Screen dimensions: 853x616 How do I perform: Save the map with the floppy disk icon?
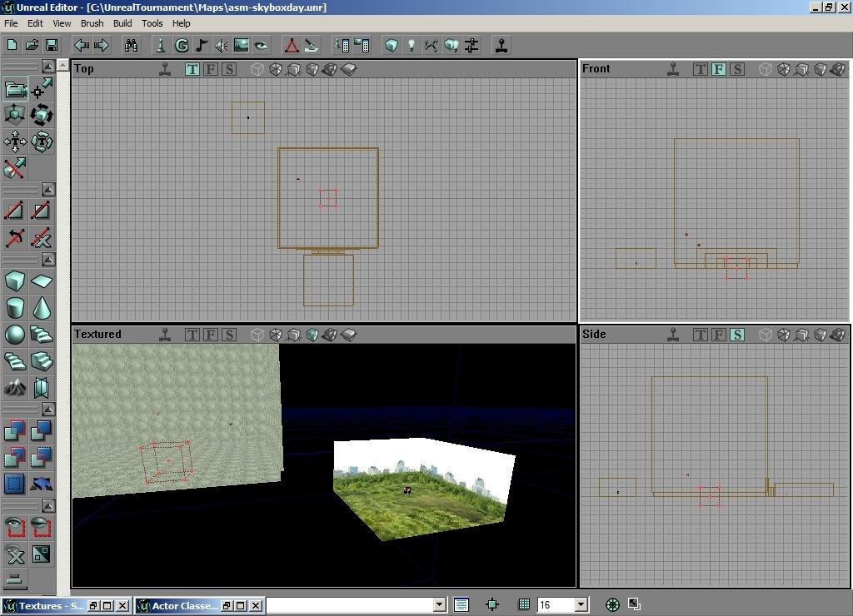pyautogui.click(x=52, y=45)
